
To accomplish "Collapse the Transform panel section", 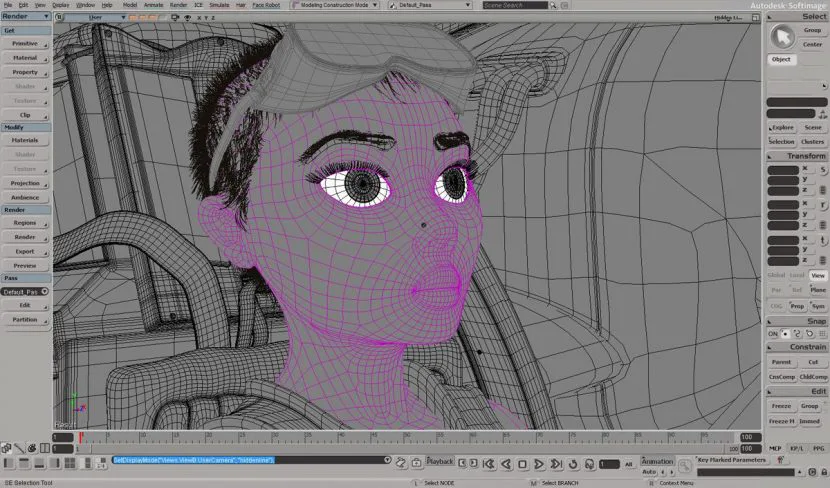I will [x=770, y=157].
